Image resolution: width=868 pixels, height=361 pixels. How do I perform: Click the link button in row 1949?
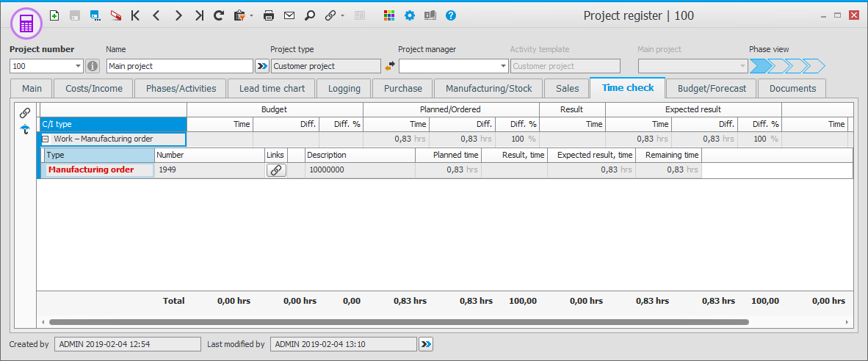point(276,170)
